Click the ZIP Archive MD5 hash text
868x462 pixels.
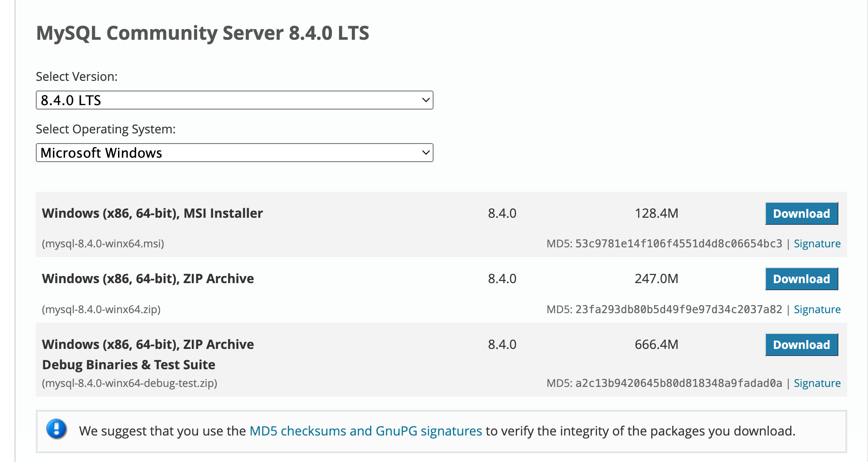pos(678,310)
